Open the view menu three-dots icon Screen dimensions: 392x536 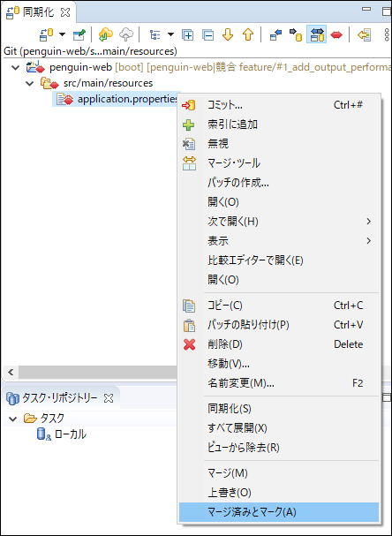387,34
